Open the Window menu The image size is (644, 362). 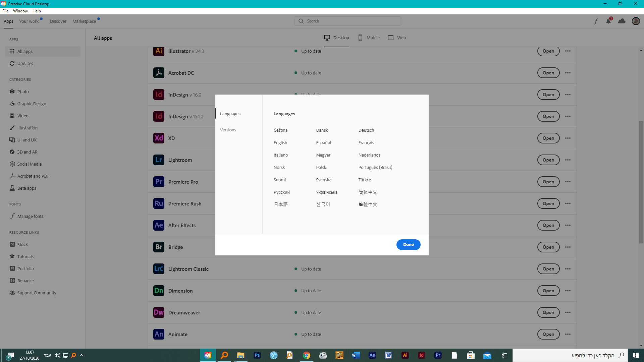(x=20, y=11)
